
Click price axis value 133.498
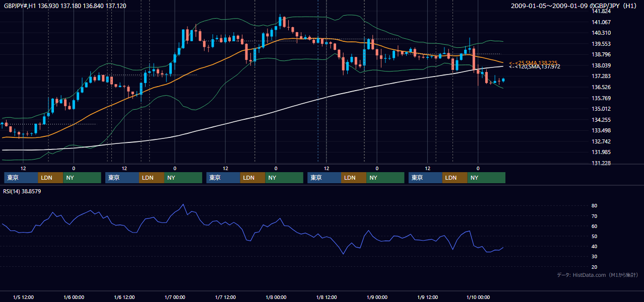(x=601, y=130)
